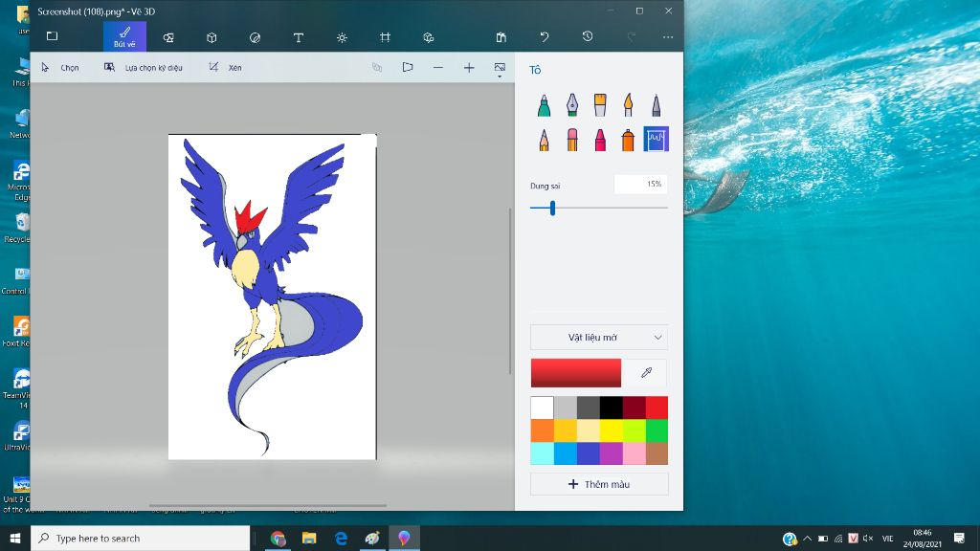Expand the Vật liệu mờ material dropdown
Screen dimensions: 980x551
pos(599,338)
